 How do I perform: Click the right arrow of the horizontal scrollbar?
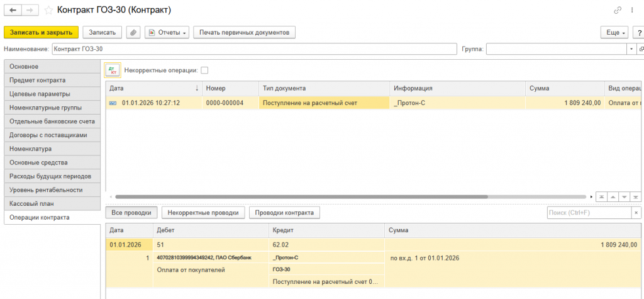click(x=591, y=197)
